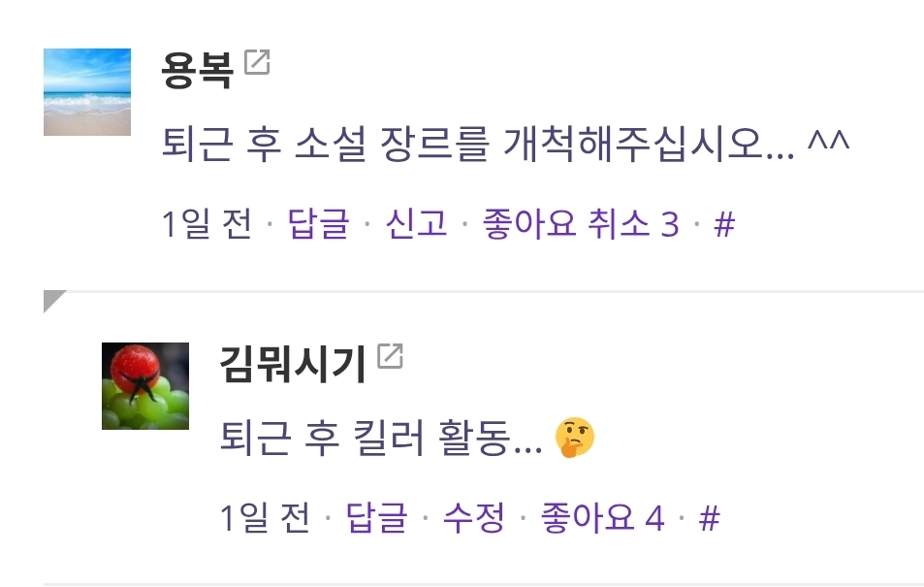Open 용복's beach profile picture
Viewport: 924px width, 587px height.
[87, 92]
